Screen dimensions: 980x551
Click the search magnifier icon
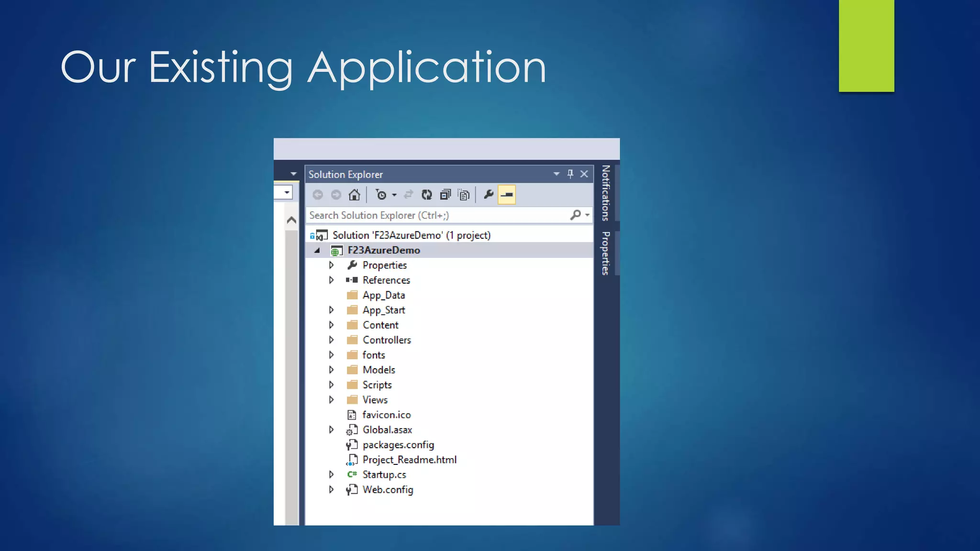click(x=576, y=215)
